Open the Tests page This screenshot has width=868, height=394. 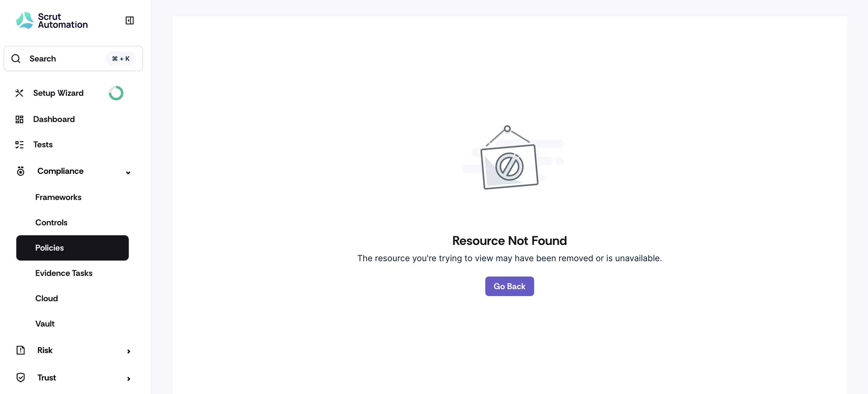[43, 145]
